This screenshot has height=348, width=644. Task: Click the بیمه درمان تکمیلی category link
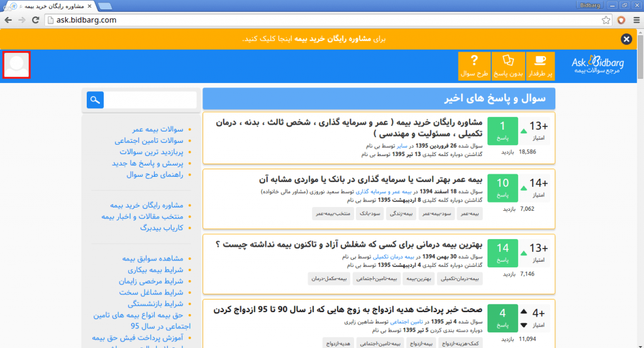394,257
